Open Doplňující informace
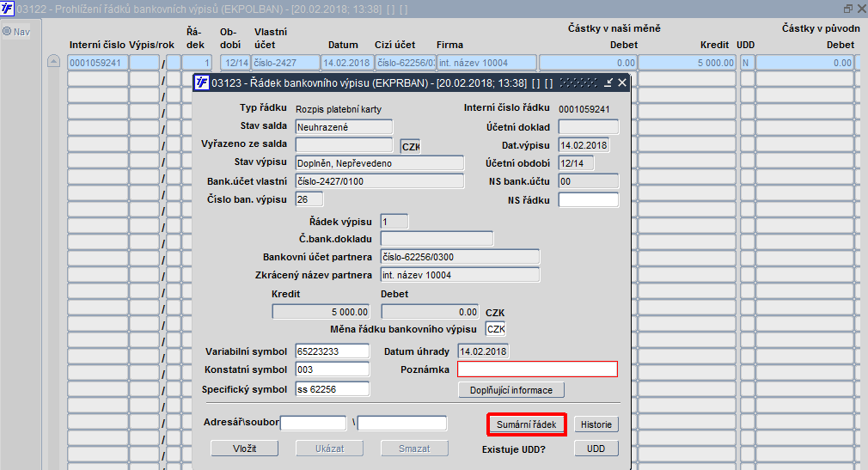The image size is (868, 470). click(511, 390)
